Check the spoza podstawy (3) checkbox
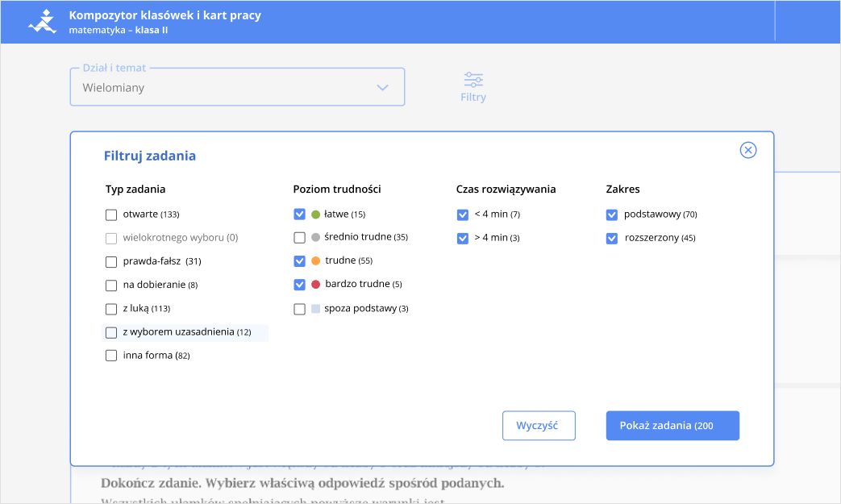 tap(299, 309)
